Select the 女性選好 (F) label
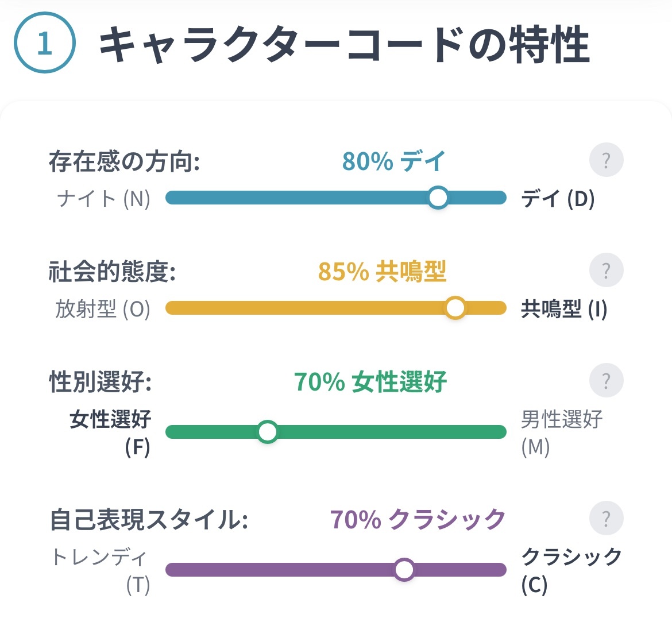Image resolution: width=672 pixels, height=622 pixels. coord(110,433)
